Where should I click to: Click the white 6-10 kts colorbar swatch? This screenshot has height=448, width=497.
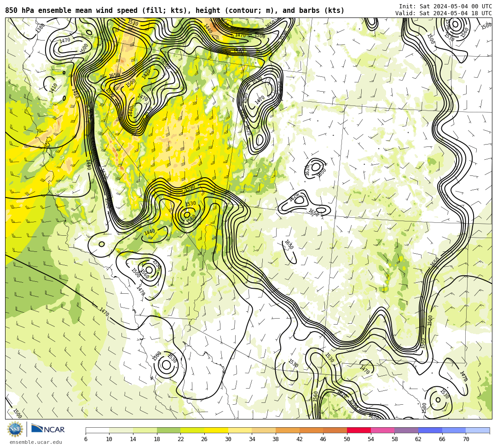click(x=97, y=430)
